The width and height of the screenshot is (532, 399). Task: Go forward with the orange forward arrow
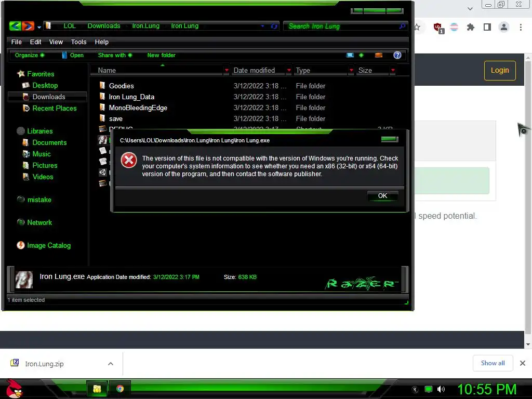[x=28, y=26]
